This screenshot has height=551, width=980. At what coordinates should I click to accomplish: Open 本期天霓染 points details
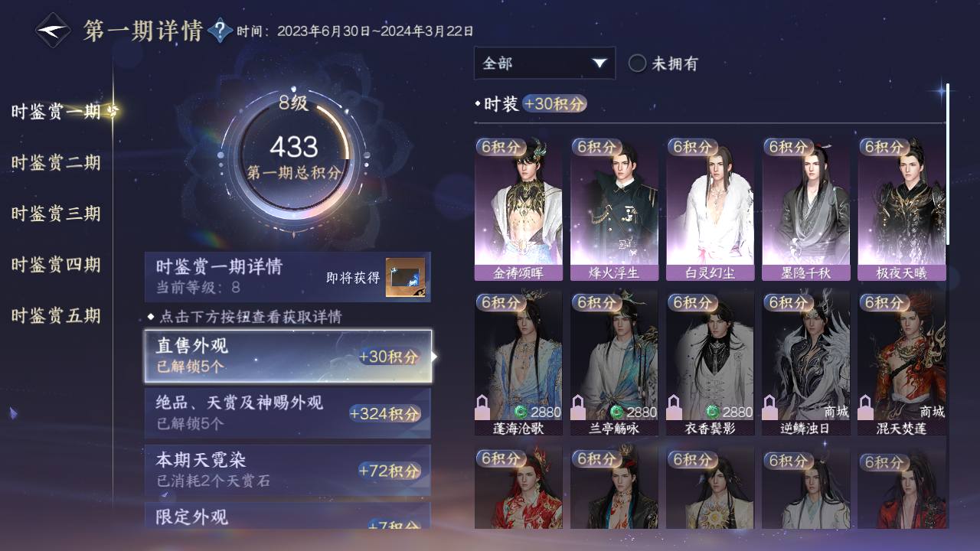[288, 470]
